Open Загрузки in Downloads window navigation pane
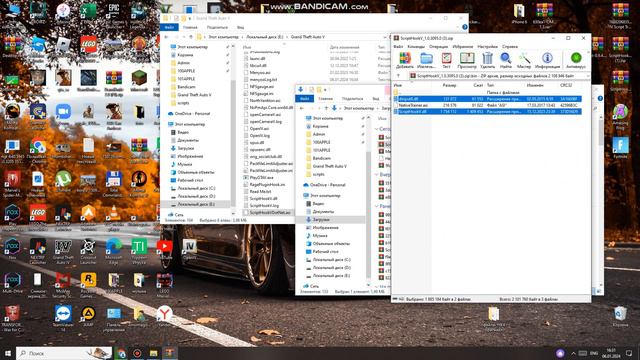The image size is (640, 360). (321, 220)
